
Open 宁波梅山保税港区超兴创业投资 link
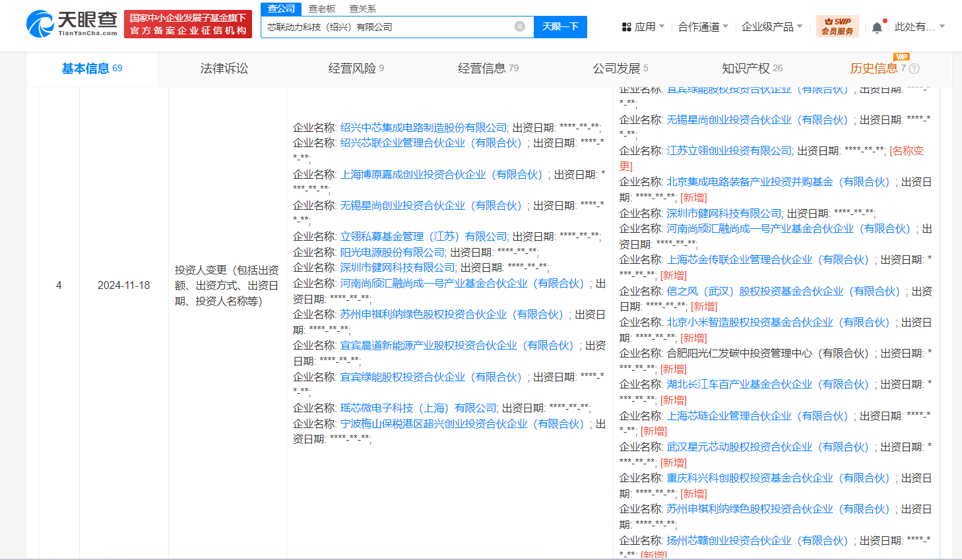point(465,424)
